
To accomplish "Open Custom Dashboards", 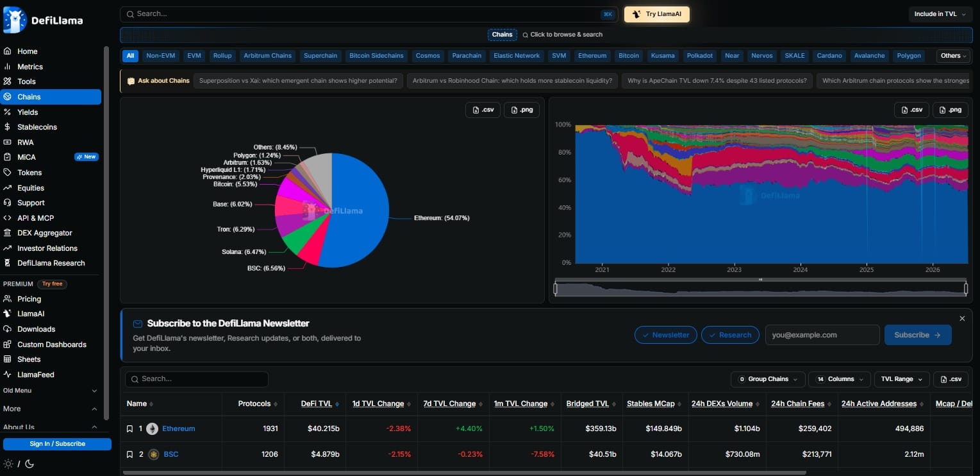I will point(51,344).
